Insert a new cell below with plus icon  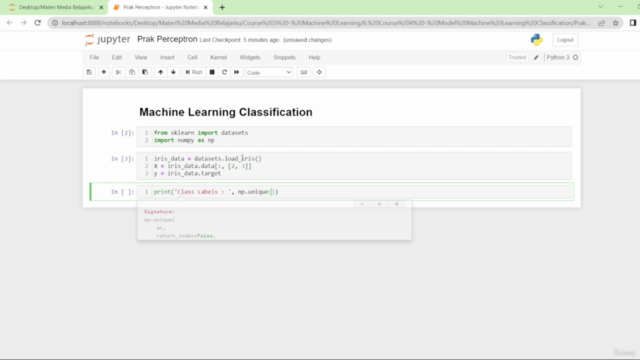[x=104, y=72]
